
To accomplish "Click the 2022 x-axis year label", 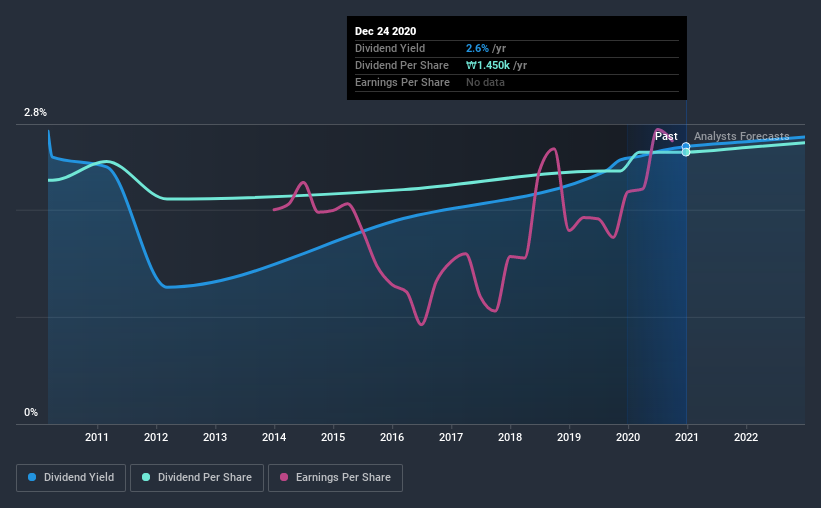I will coord(746,437).
